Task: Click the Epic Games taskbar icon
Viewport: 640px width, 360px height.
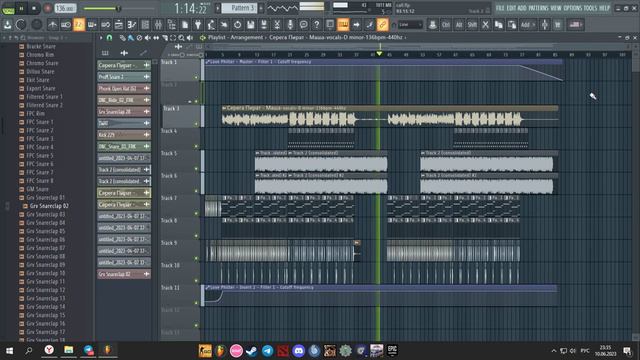Action: [x=392, y=351]
